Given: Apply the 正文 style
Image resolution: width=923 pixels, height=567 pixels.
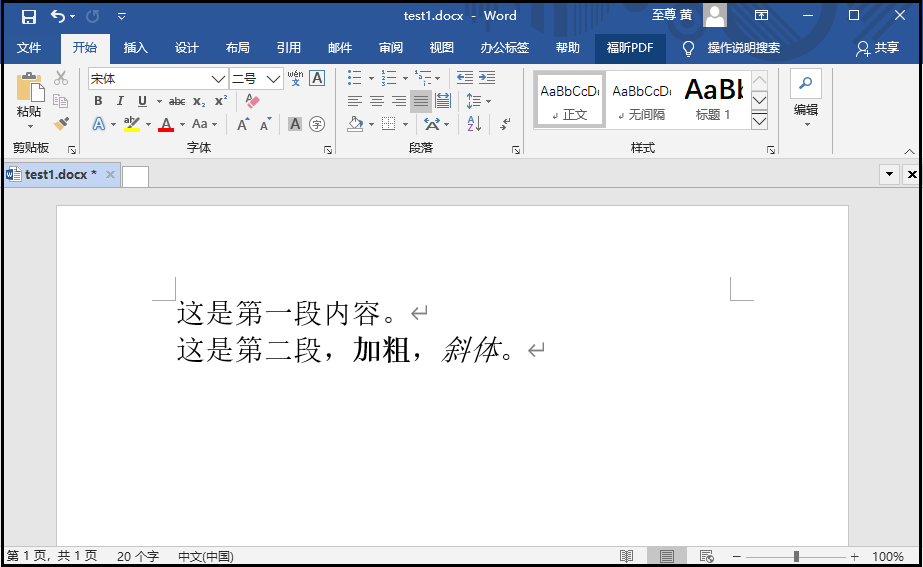Looking at the screenshot, I should [x=570, y=101].
